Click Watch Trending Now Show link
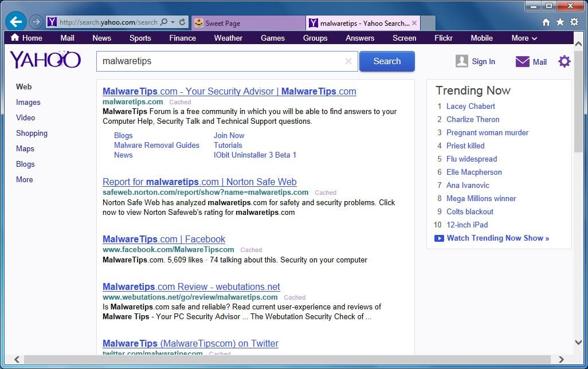The width and height of the screenshot is (588, 369). [x=498, y=238]
